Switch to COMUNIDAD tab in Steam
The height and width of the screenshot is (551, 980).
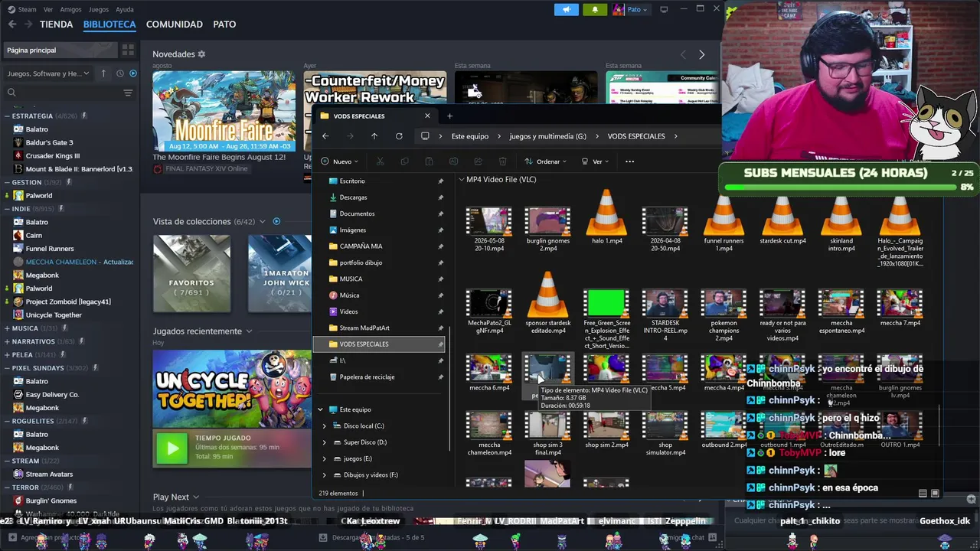pos(175,24)
